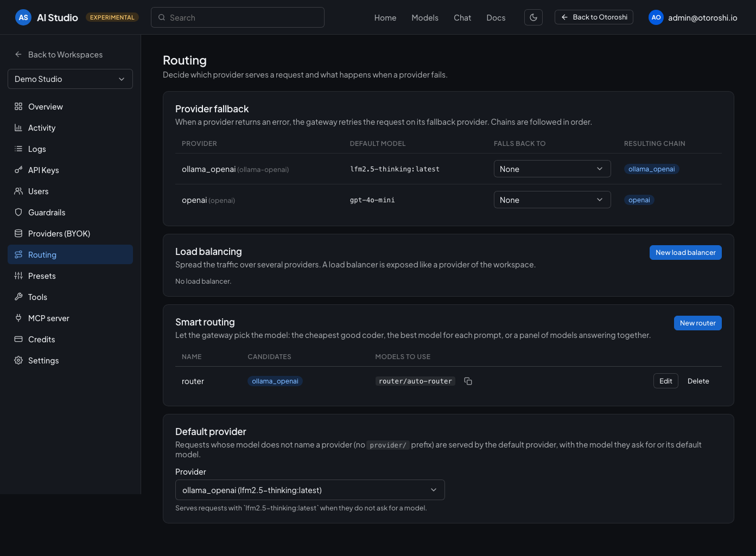Click 'router' name cell
The width and height of the screenshot is (756, 556).
(x=193, y=381)
